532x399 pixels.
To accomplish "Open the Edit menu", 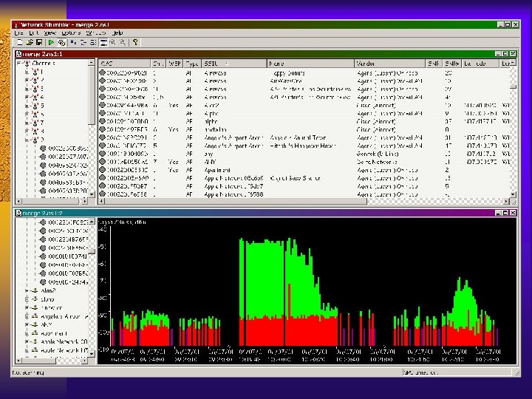I will coord(33,33).
